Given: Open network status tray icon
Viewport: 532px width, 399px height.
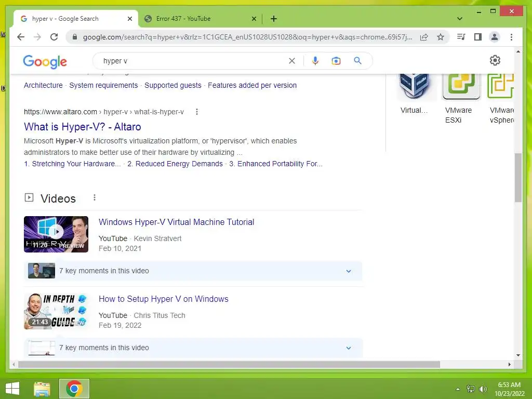Looking at the screenshot, I should coord(471,389).
